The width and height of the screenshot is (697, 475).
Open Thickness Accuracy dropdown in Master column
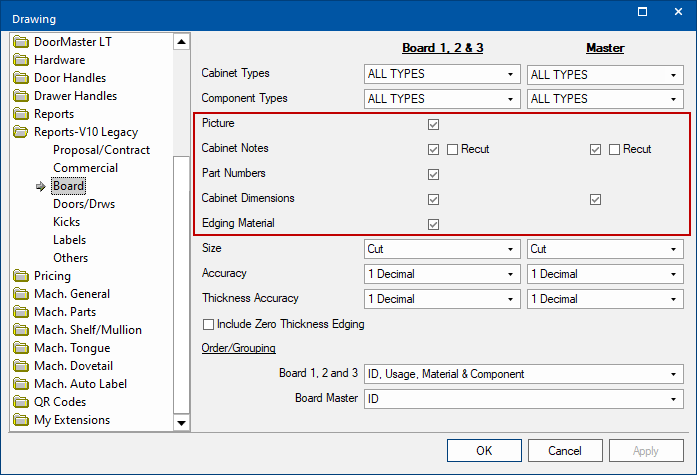coord(605,299)
